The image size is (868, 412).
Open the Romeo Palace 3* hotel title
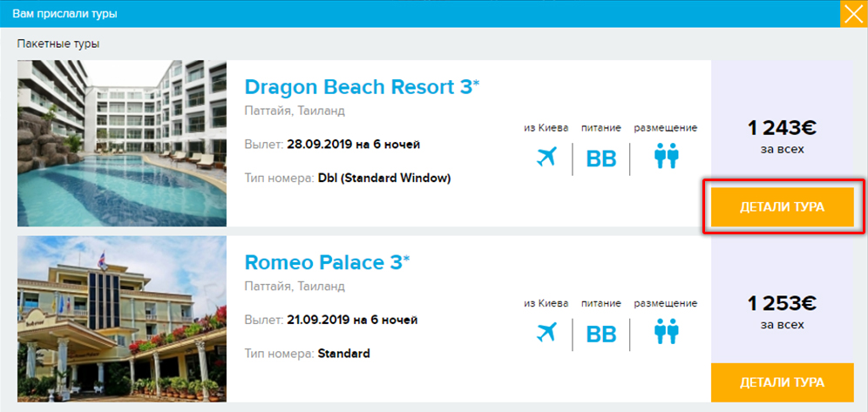pyautogui.click(x=327, y=262)
